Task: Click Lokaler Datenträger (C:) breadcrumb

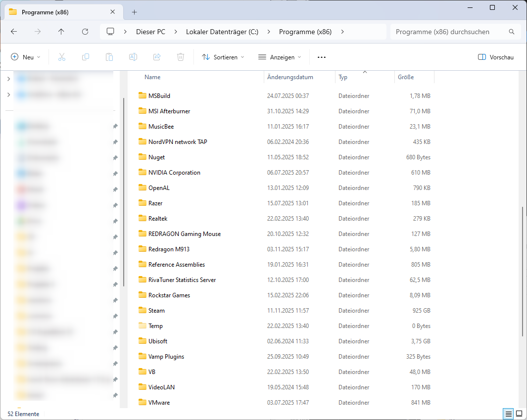Action: click(222, 32)
